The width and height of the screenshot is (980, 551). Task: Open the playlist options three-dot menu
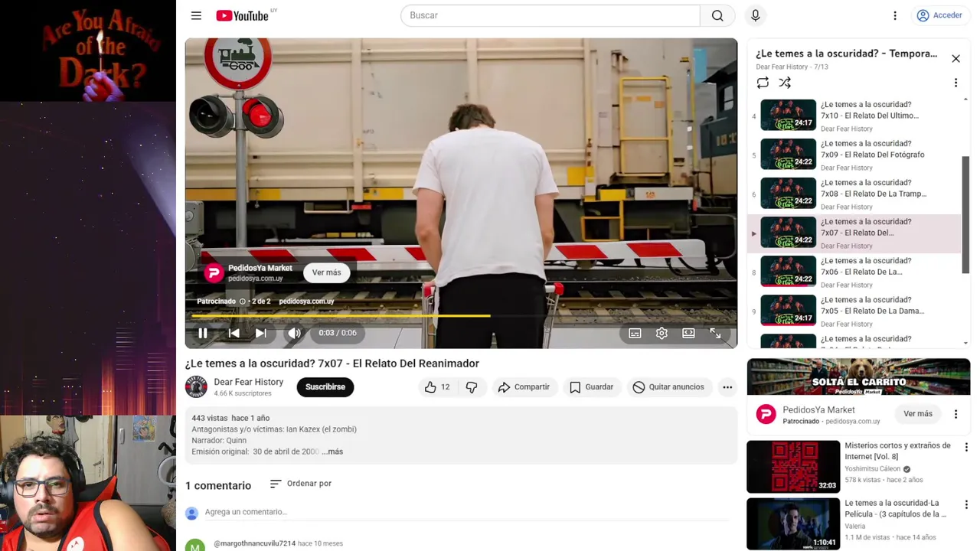coord(955,83)
